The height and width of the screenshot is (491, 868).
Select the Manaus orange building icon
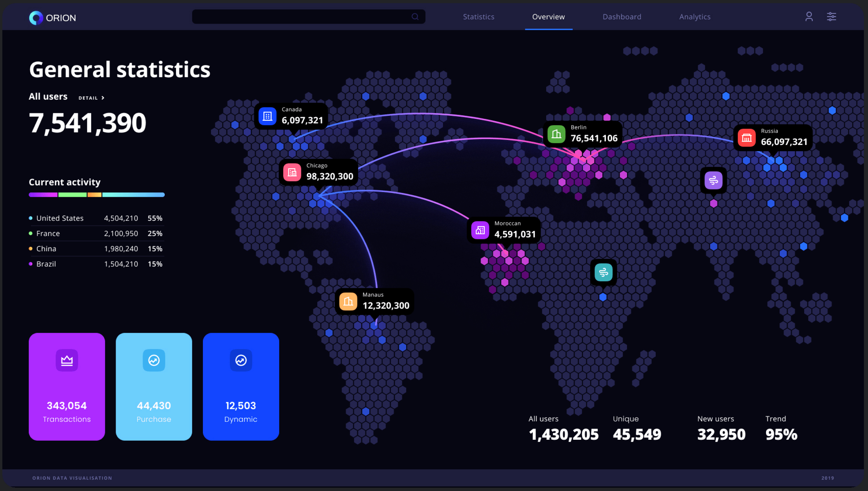348,301
